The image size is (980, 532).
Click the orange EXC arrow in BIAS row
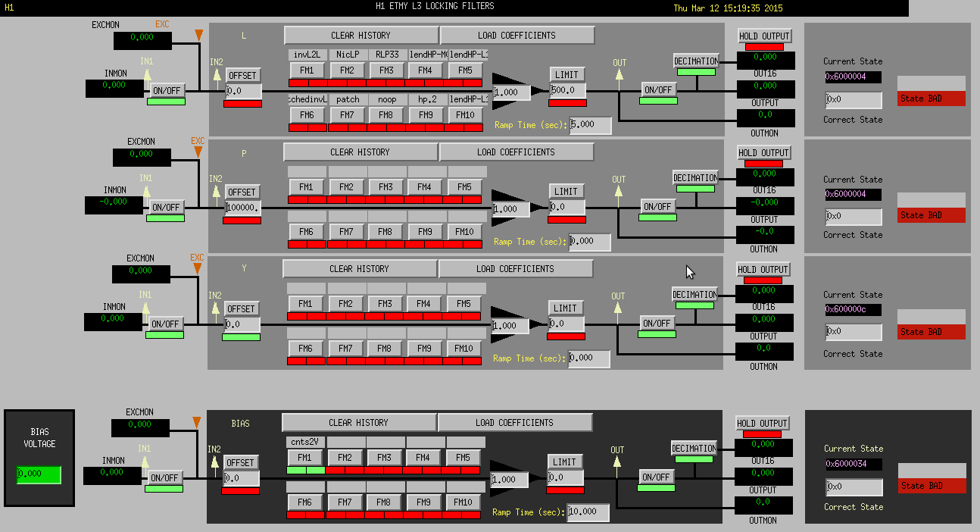click(x=198, y=422)
